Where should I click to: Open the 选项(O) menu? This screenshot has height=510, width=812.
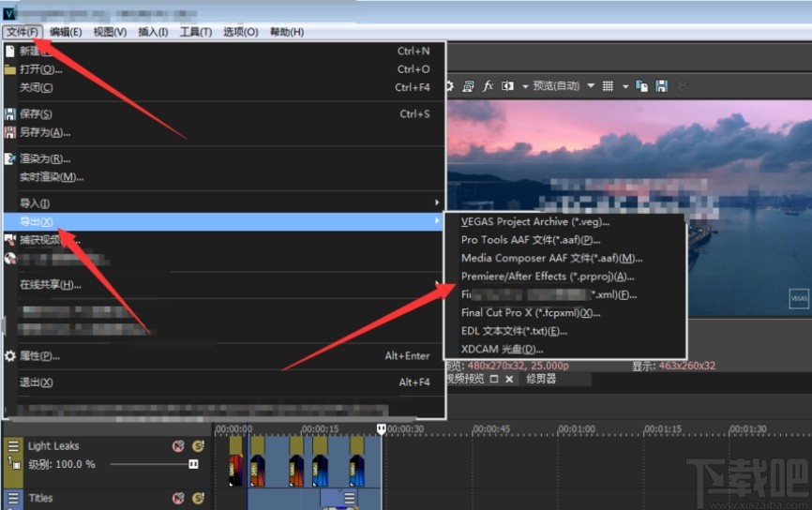point(241,32)
